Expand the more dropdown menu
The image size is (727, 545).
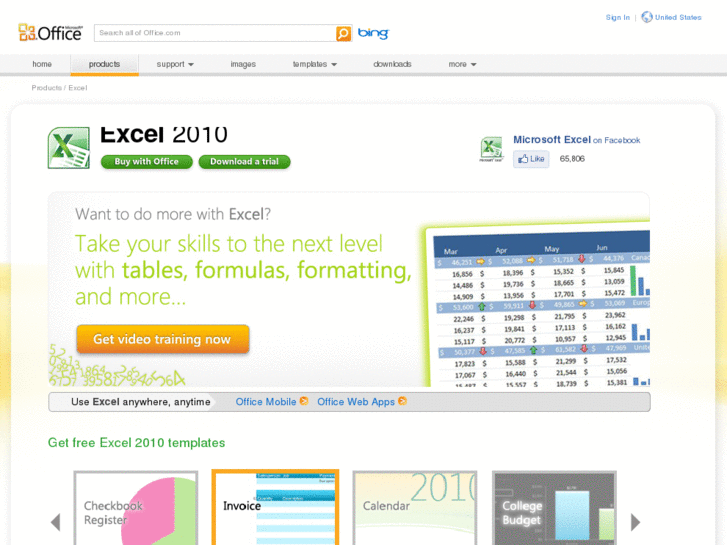[462, 64]
